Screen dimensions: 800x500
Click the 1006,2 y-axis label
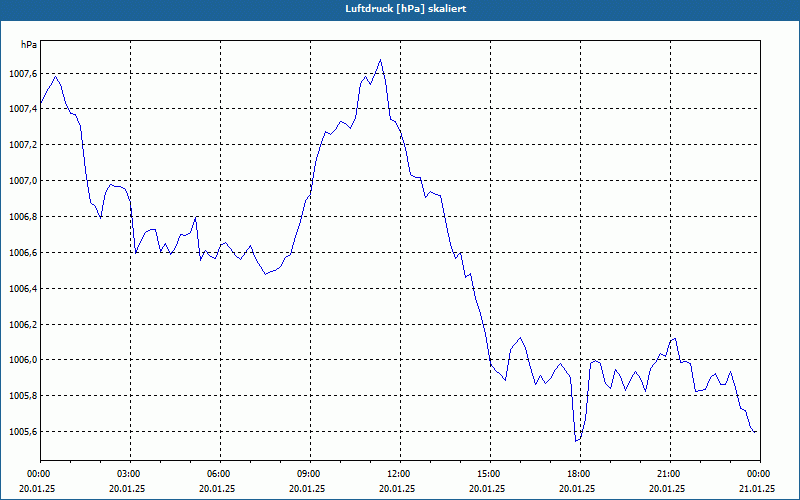[23, 325]
